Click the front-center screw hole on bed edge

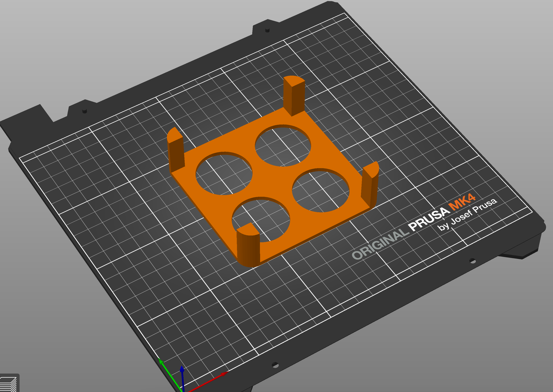tap(275, 365)
